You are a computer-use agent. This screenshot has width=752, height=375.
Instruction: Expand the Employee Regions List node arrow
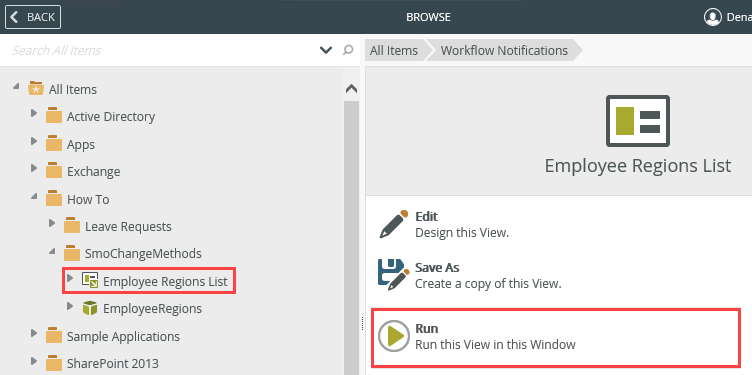pos(70,278)
